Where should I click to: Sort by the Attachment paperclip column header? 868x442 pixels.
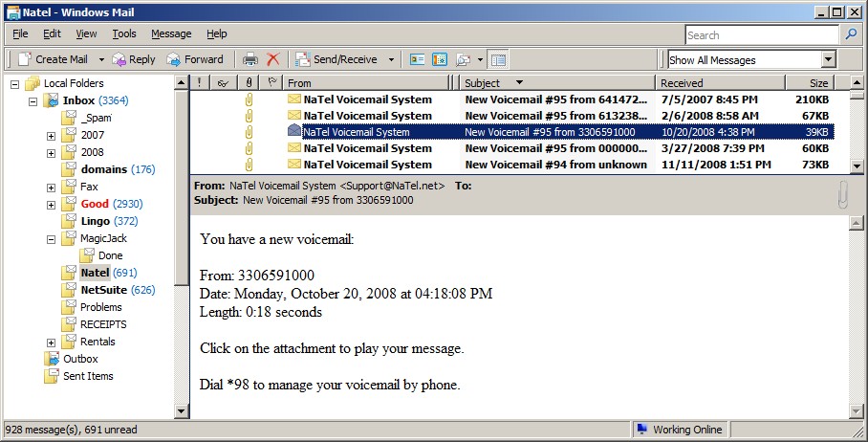[x=249, y=82]
